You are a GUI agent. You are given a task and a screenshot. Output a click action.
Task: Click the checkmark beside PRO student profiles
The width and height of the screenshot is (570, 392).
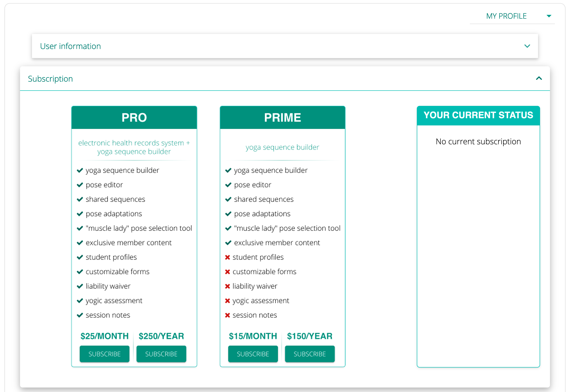click(x=80, y=257)
